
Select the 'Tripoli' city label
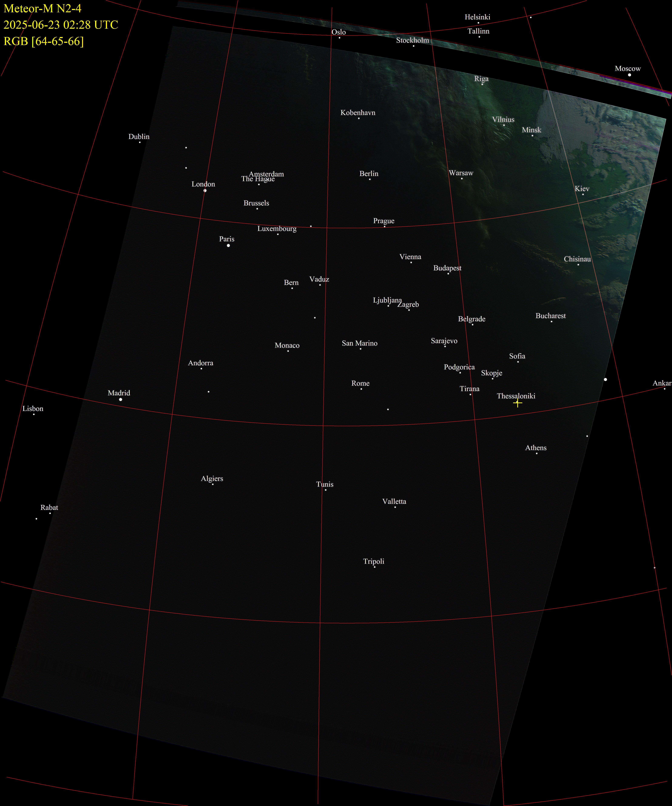(373, 561)
